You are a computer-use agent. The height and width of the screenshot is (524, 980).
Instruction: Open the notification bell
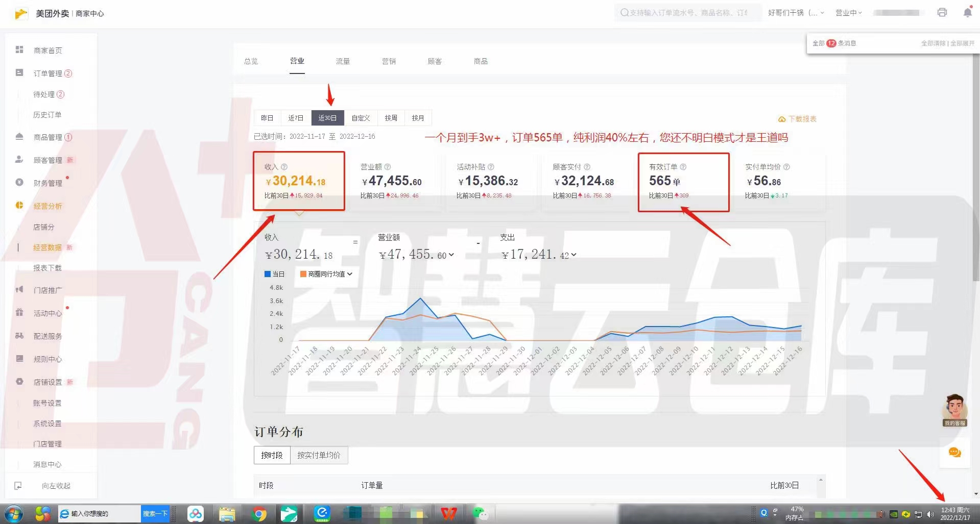pos(967,12)
